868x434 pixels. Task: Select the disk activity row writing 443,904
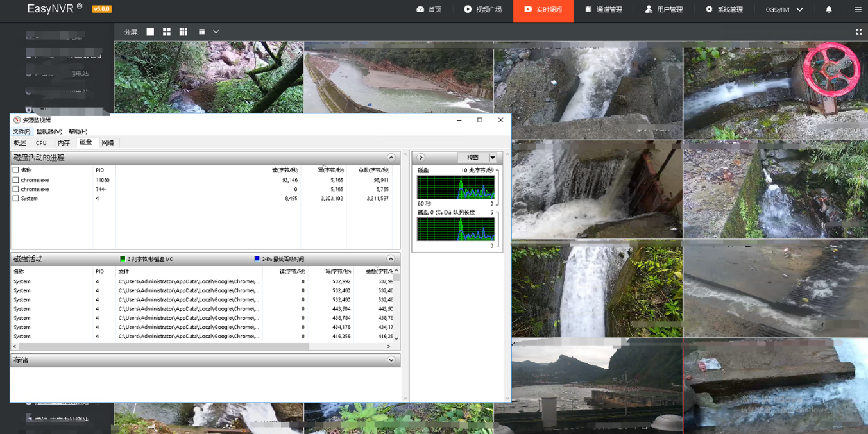pyautogui.click(x=202, y=309)
